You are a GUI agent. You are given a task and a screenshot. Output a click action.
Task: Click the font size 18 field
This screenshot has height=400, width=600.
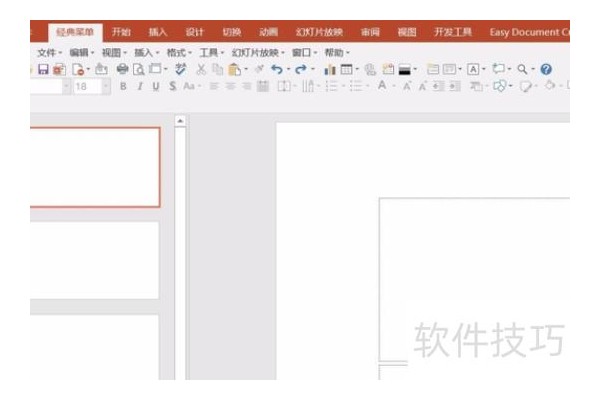coord(88,87)
